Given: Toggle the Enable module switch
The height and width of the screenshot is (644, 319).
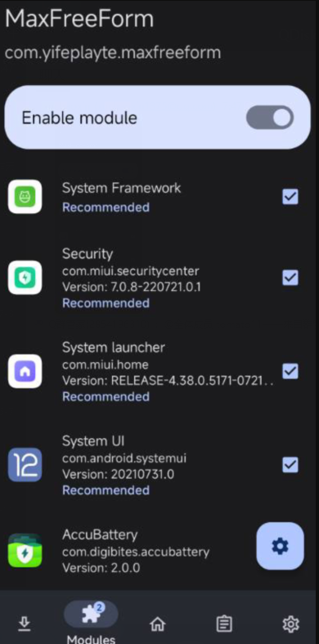Looking at the screenshot, I should [270, 118].
